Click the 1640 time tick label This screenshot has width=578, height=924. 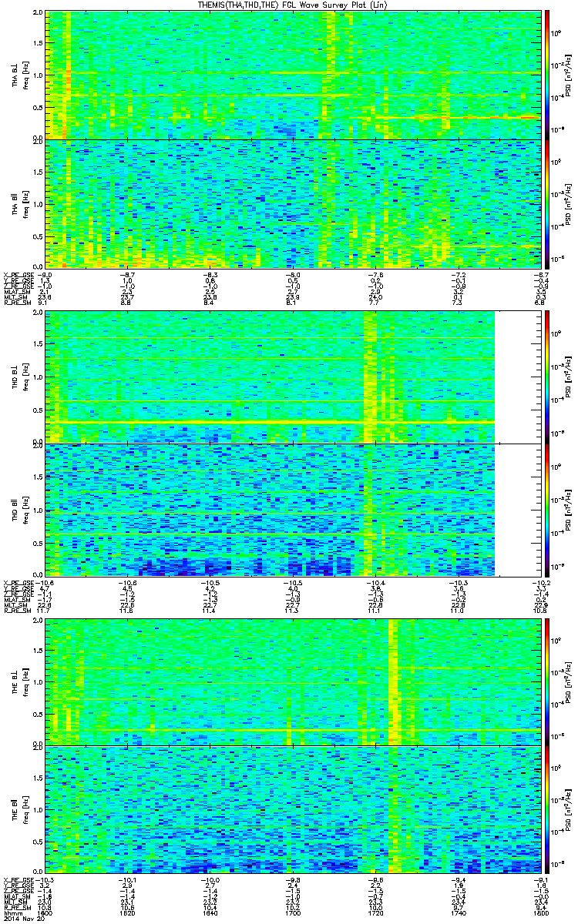pyautogui.click(x=210, y=912)
